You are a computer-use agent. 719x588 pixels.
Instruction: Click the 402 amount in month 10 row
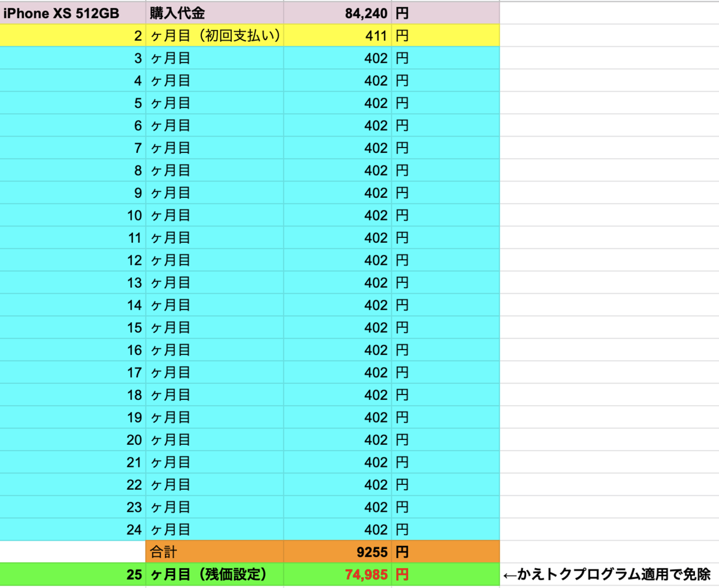tap(338, 216)
